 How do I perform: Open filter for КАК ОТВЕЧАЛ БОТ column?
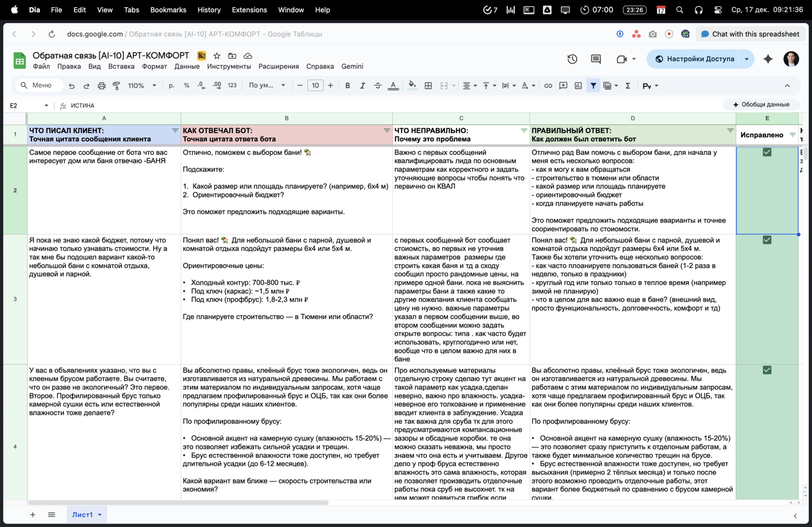point(387,130)
